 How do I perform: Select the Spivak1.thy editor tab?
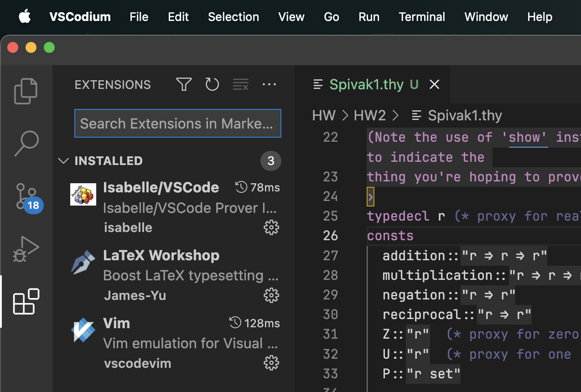[366, 84]
